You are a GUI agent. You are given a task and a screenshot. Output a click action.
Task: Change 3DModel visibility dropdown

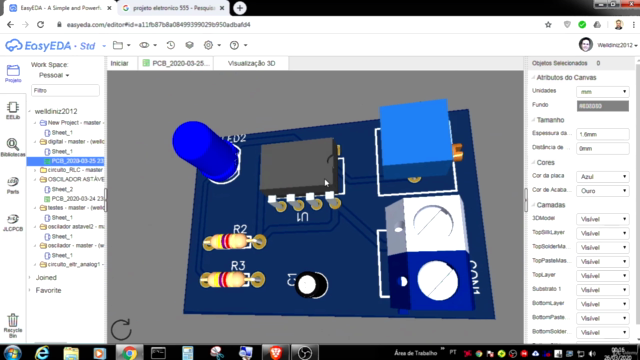pyautogui.click(x=602, y=219)
